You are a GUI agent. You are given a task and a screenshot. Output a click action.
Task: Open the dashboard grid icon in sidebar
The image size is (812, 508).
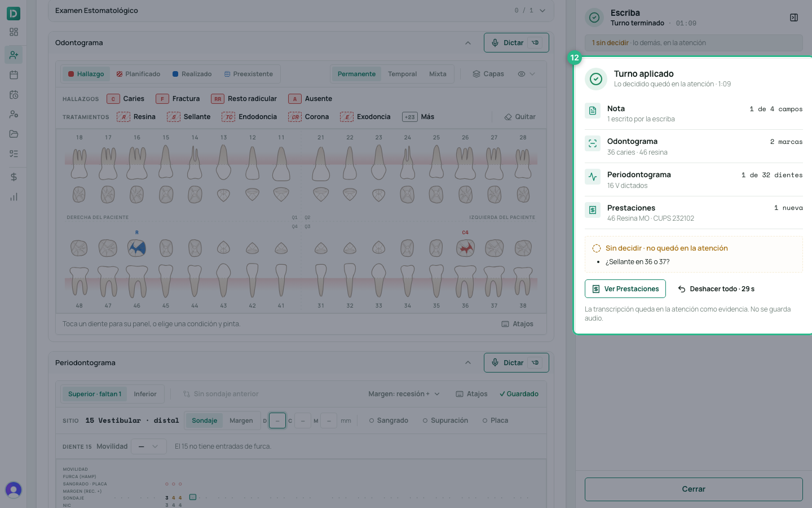coord(14,32)
